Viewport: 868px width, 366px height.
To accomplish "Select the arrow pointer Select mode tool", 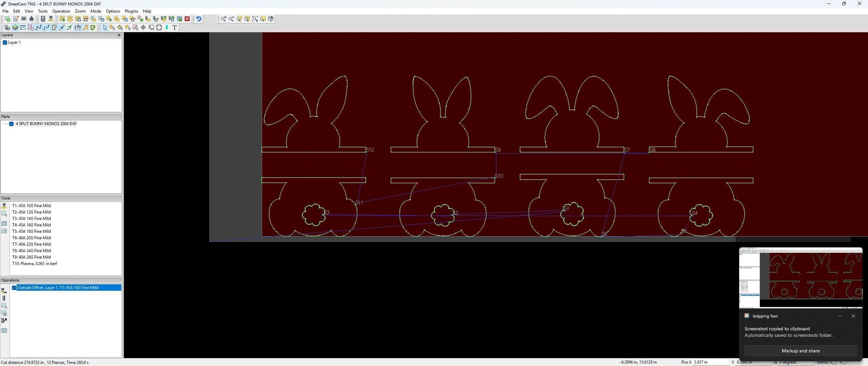I will tap(105, 27).
